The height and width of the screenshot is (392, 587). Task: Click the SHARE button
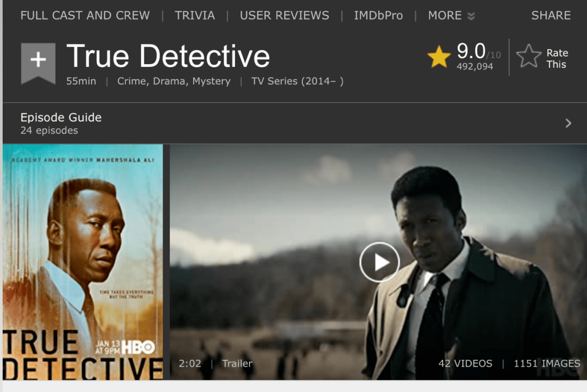tap(551, 15)
